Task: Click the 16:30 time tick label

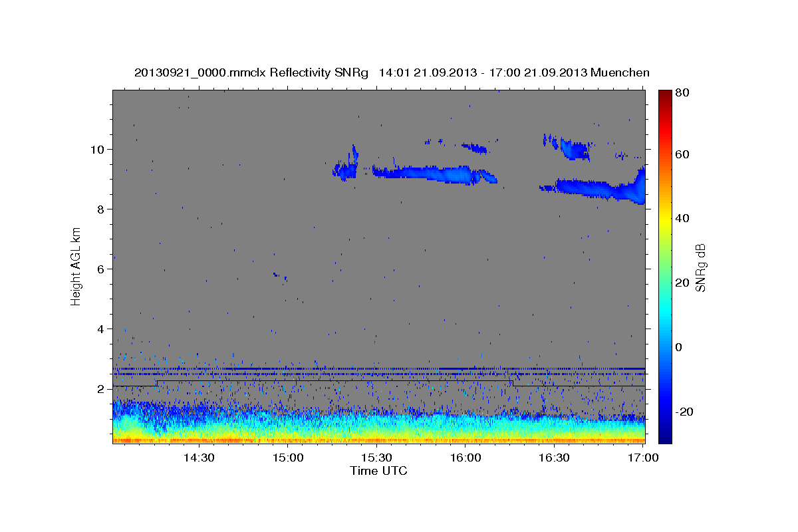Action: 555,458
